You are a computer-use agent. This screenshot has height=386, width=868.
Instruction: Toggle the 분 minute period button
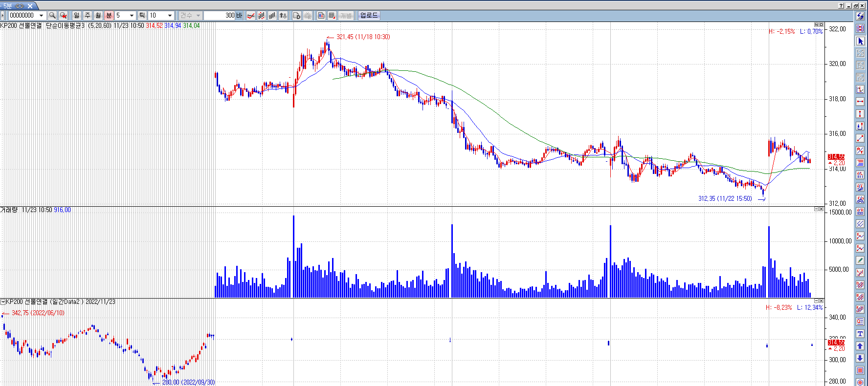point(109,16)
